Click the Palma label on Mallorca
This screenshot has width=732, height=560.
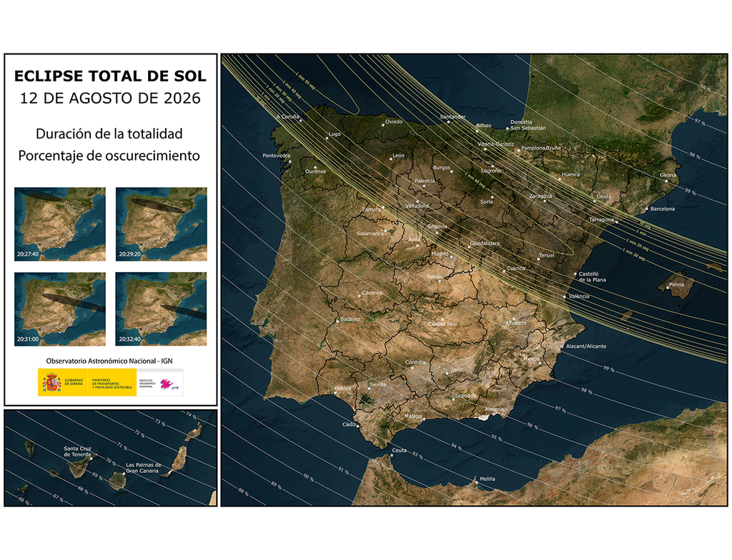pos(676,284)
